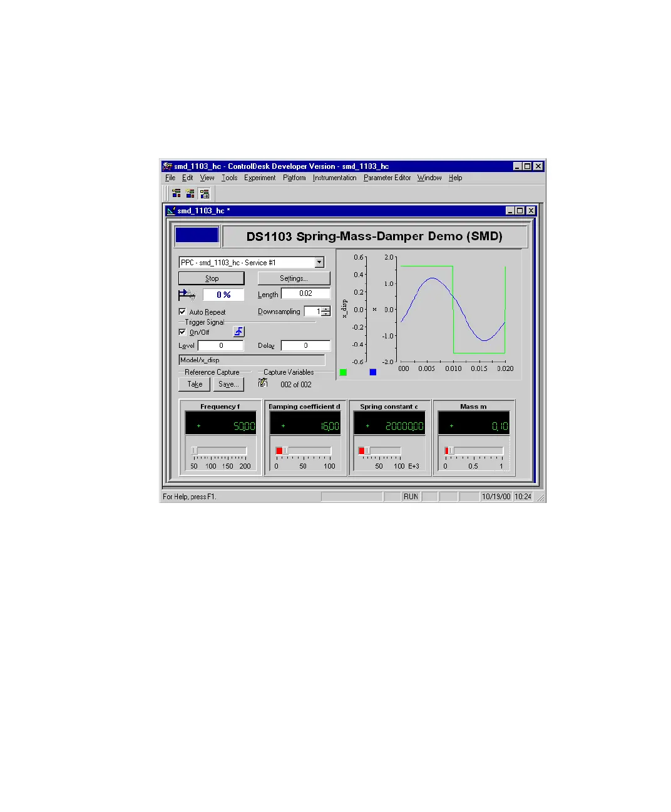The height and width of the screenshot is (812, 671).
Task: Click the DS1103 Spring-Mass-Damper Demo title
Action: (x=374, y=236)
